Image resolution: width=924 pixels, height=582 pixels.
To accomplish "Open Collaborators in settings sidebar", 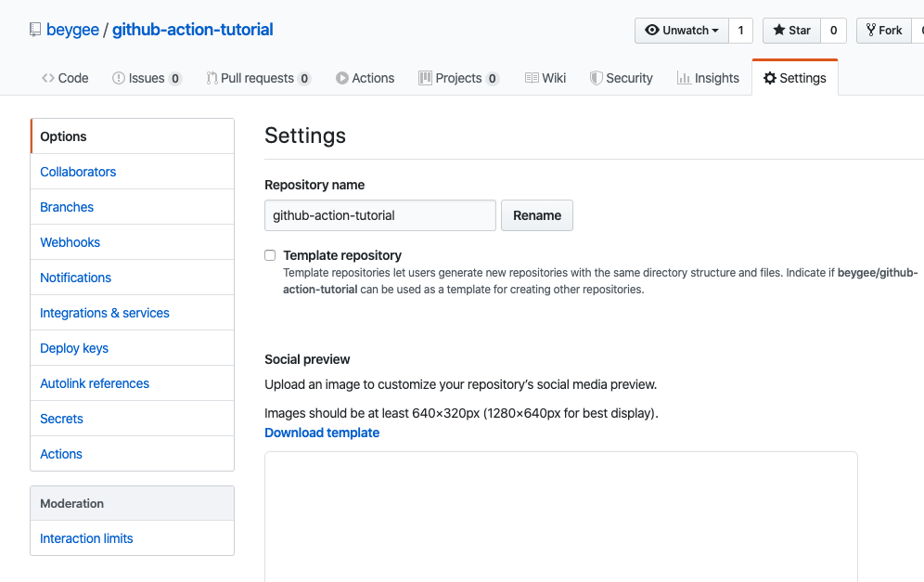I will click(x=78, y=172).
